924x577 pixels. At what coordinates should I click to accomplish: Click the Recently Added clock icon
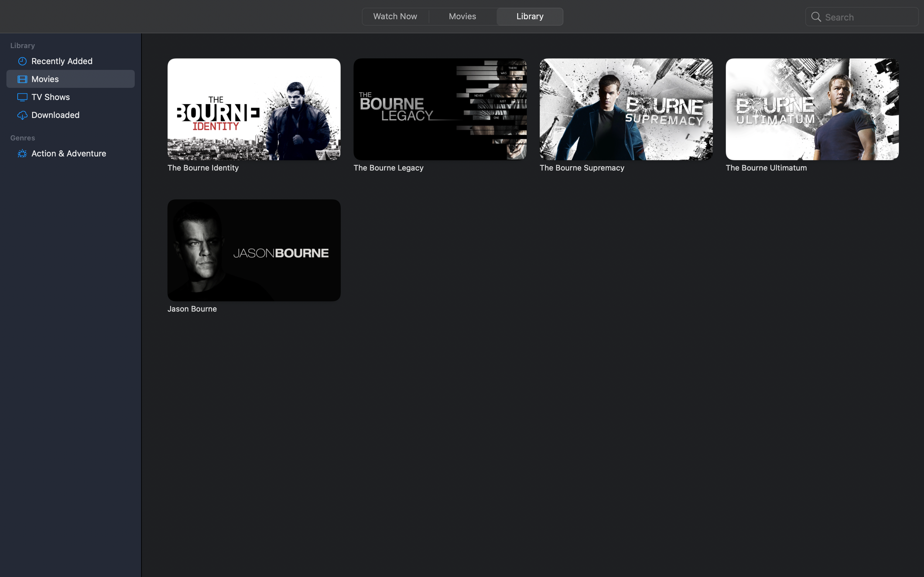pyautogui.click(x=22, y=61)
